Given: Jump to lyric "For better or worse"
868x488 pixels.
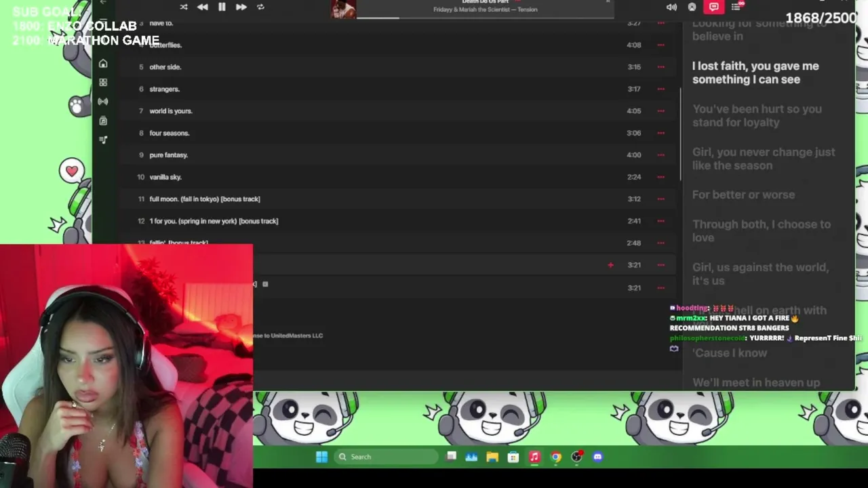Looking at the screenshot, I should click(743, 195).
